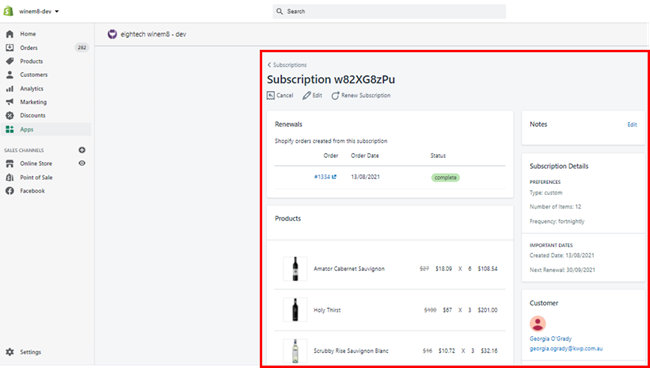Click external link icon beside #1334
This screenshot has height=368, width=650.
(334, 177)
